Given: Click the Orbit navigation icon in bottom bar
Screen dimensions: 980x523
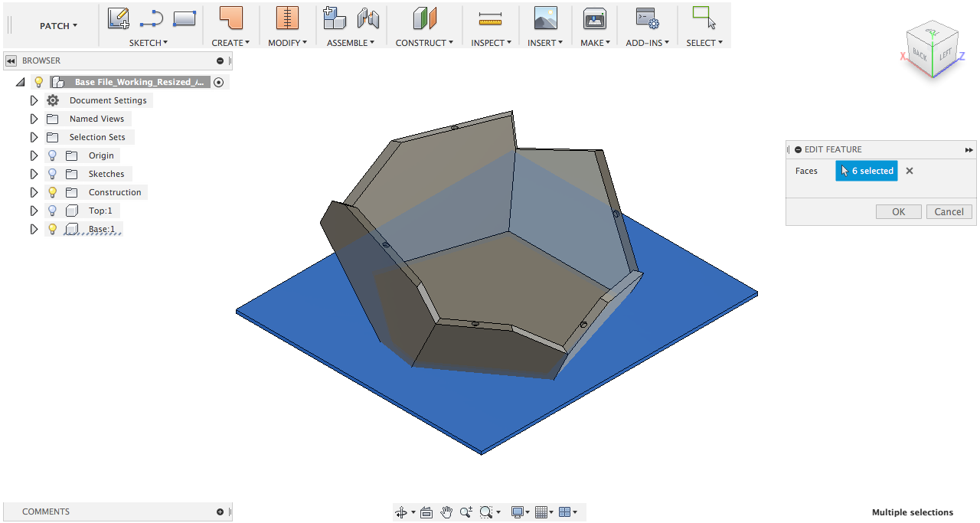Looking at the screenshot, I should [400, 512].
